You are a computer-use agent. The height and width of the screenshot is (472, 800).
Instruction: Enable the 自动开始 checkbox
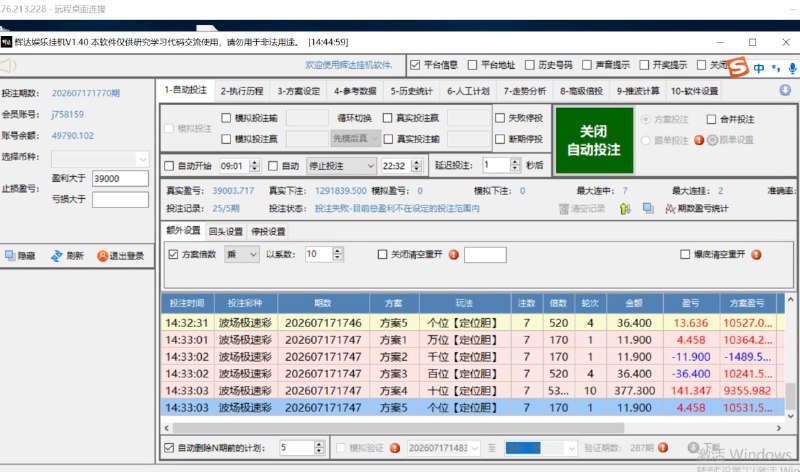tap(169, 166)
